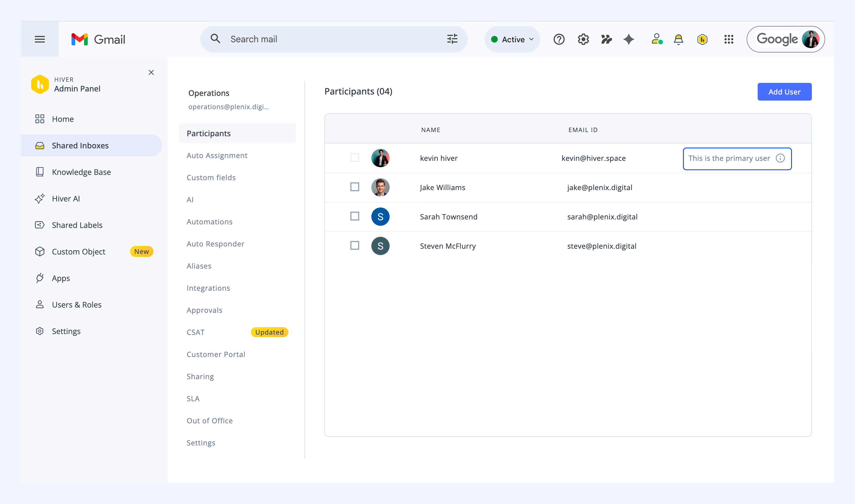The height and width of the screenshot is (504, 855).
Task: Open Approvals tab
Action: tap(204, 310)
